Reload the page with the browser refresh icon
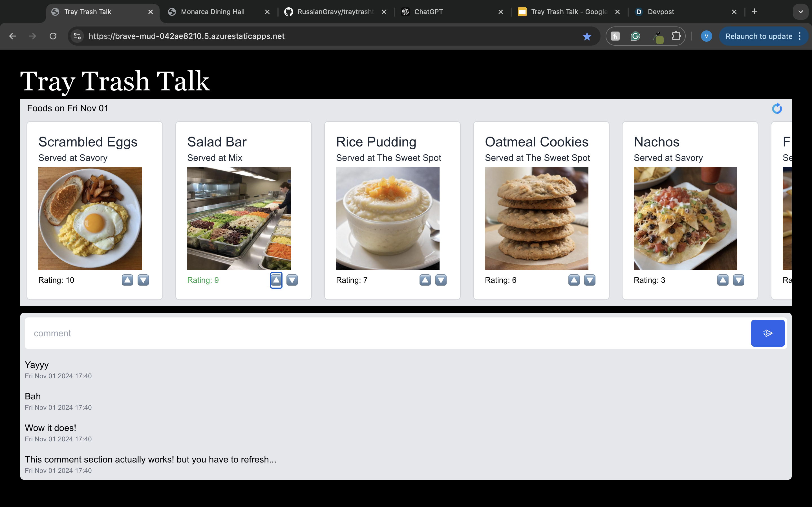The image size is (812, 507). (x=53, y=36)
